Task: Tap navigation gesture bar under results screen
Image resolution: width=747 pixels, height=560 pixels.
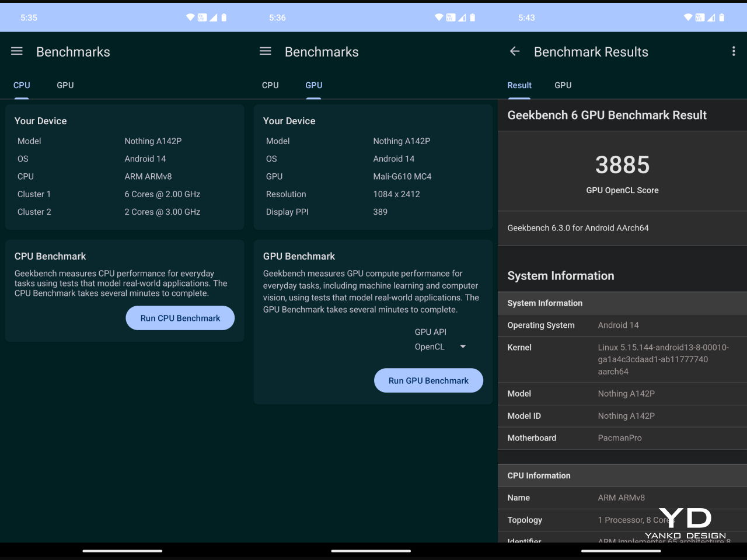Action: (x=621, y=551)
